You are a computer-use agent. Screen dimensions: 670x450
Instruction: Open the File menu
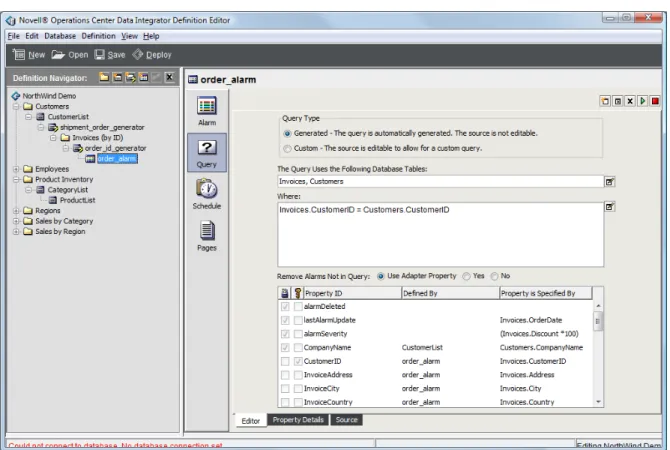click(x=14, y=36)
